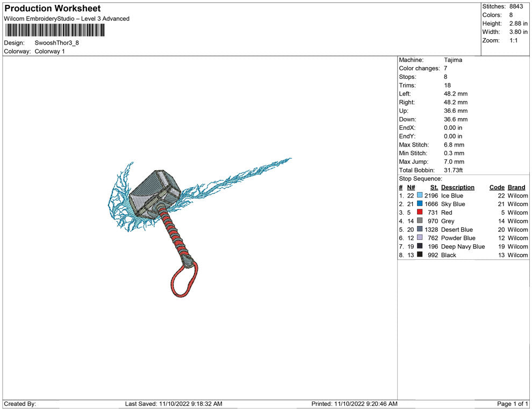Click the width value 3.80 in
Screen dimensions: 532x409
pos(519,32)
